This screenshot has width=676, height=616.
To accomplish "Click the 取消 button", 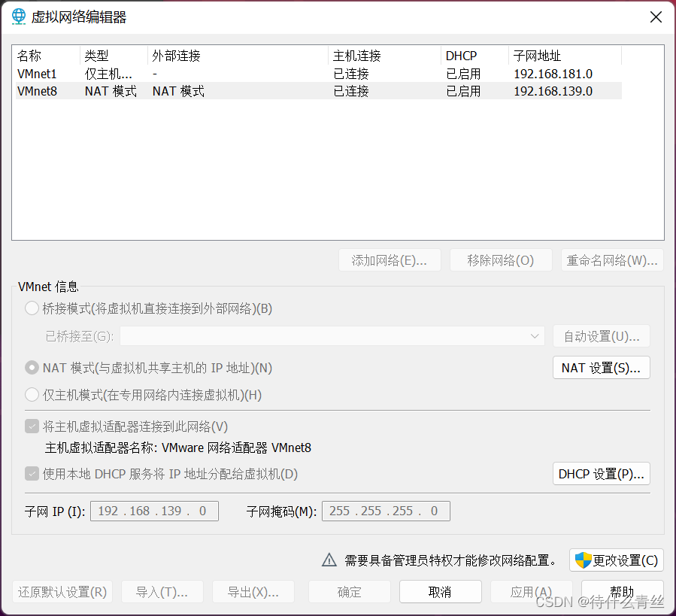I will [440, 592].
